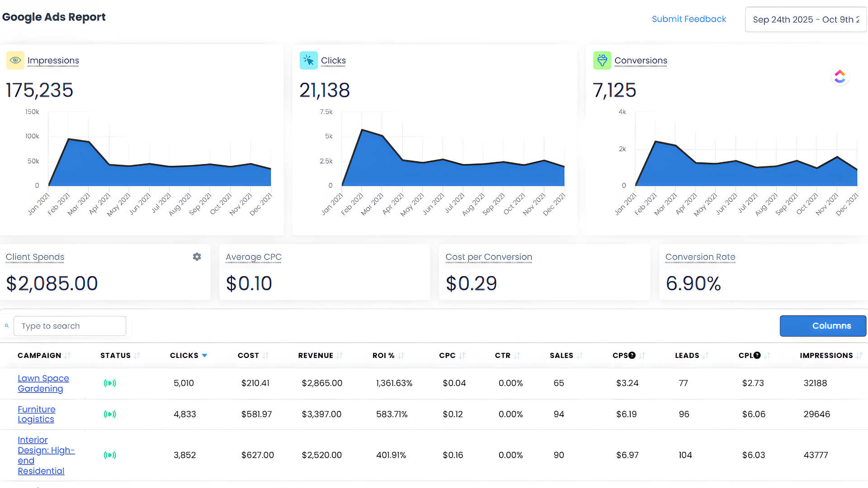Click Furniture Logistics active status icon
This screenshot has width=868, height=488.
(110, 414)
